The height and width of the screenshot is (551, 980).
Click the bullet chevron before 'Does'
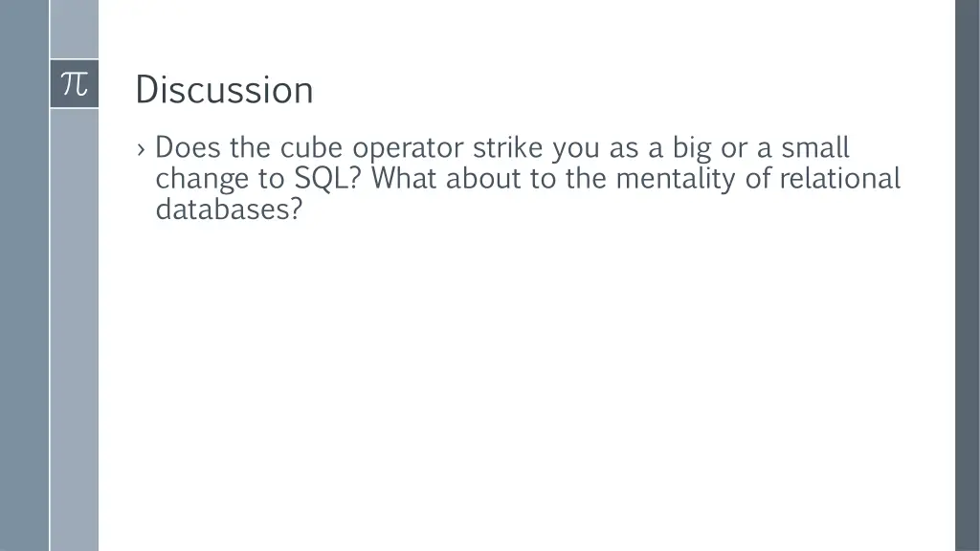141,150
